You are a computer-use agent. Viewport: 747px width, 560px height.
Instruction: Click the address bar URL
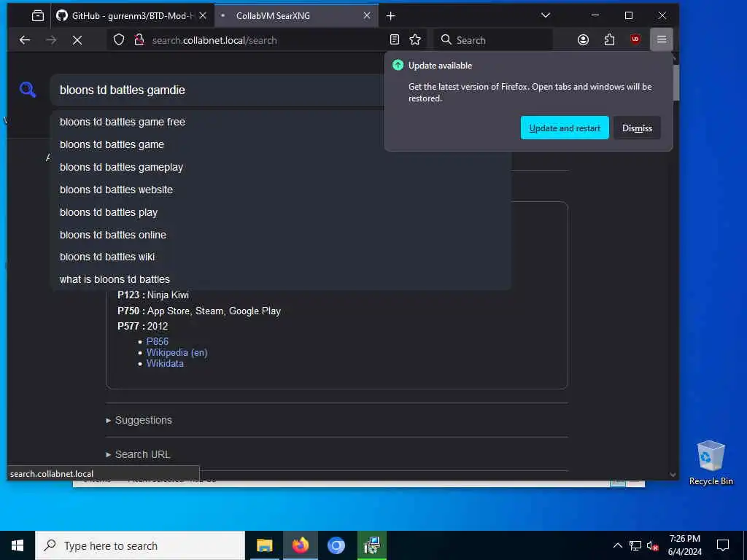[214, 41]
